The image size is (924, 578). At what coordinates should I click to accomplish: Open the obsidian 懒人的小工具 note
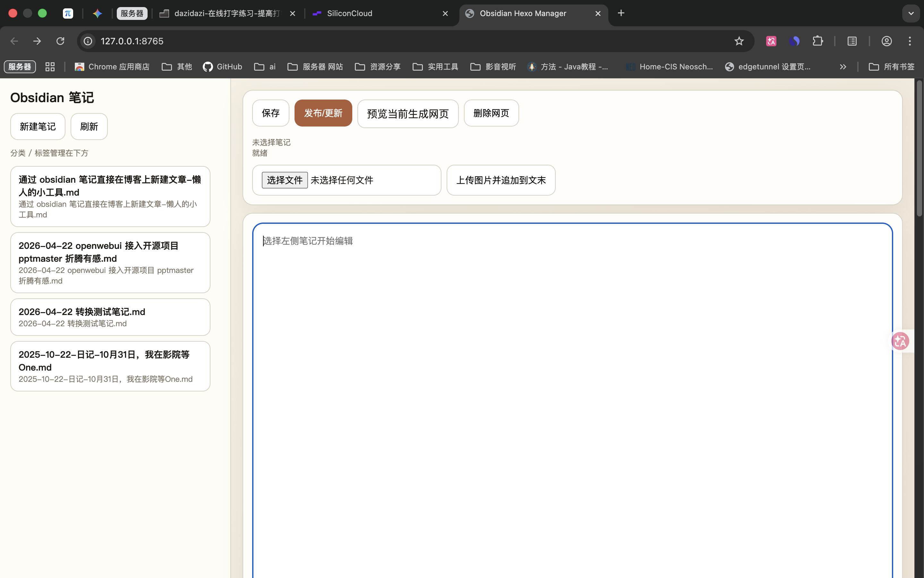[x=110, y=197]
